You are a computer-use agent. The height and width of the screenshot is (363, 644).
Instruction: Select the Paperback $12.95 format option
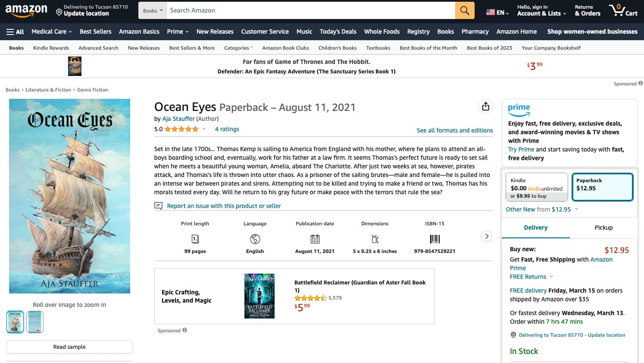click(602, 187)
